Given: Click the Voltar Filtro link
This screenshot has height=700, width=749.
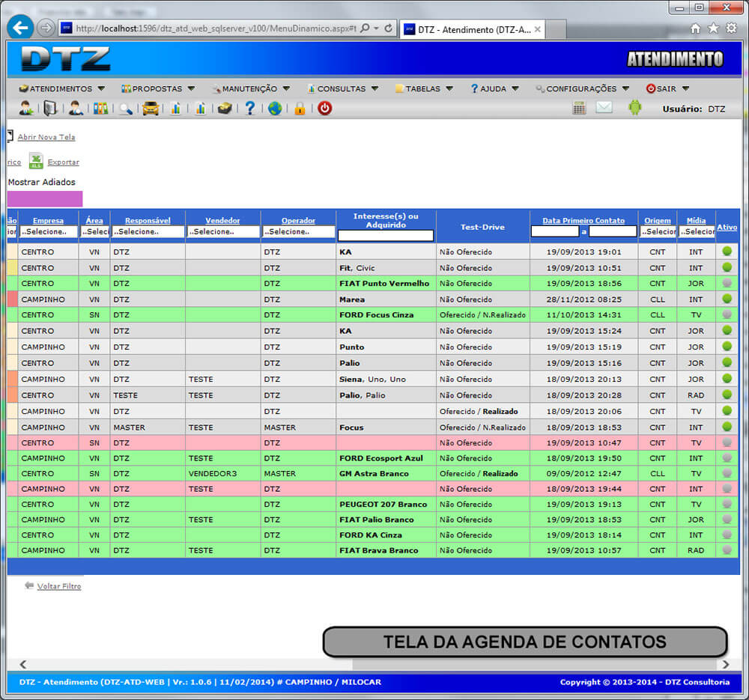Looking at the screenshot, I should click(59, 586).
